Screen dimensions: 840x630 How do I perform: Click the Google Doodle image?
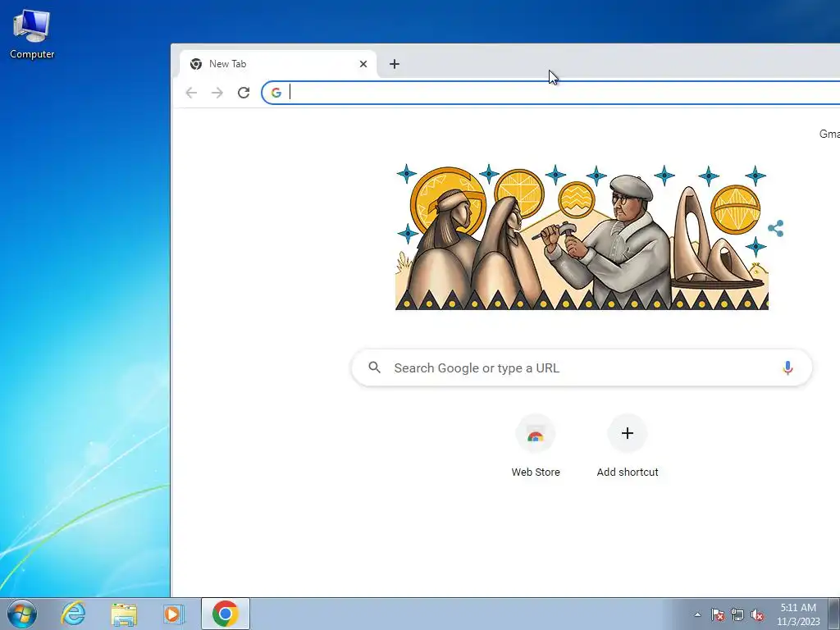[582, 236]
